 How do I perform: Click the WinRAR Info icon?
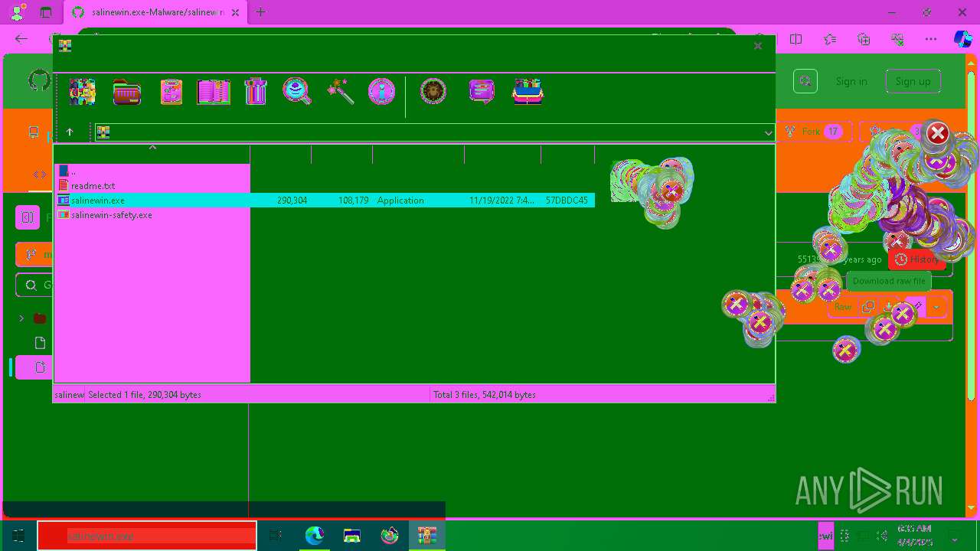(381, 92)
